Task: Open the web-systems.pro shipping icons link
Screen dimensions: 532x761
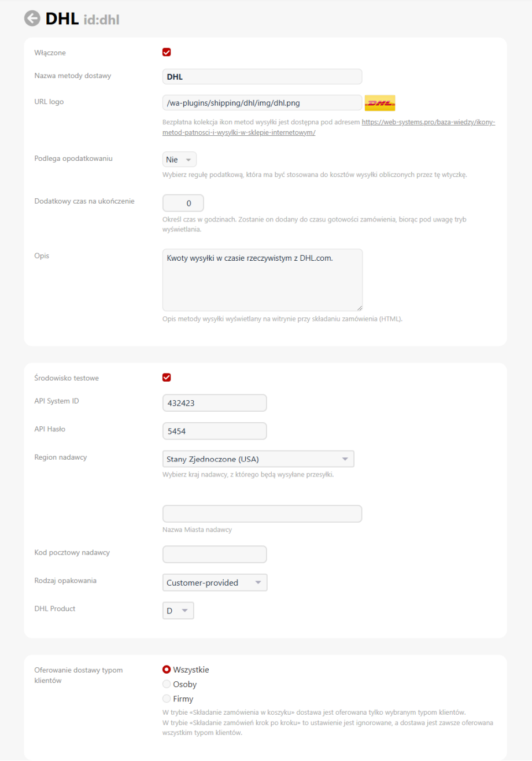Action: coord(428,123)
